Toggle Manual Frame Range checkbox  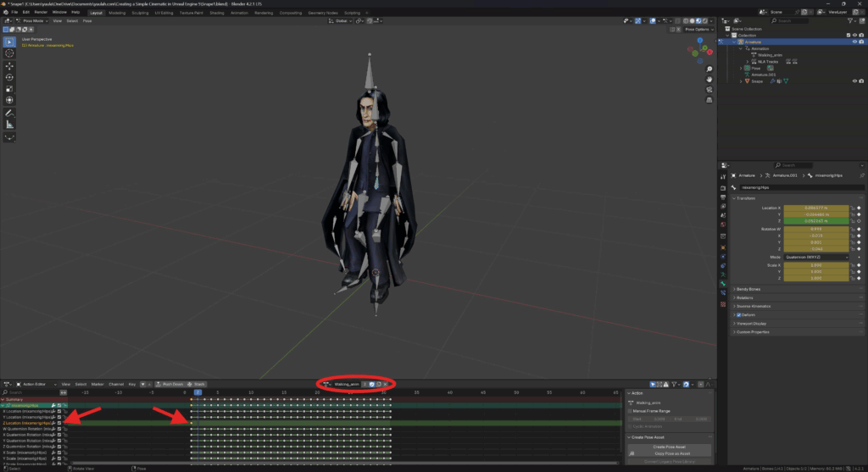(630, 411)
